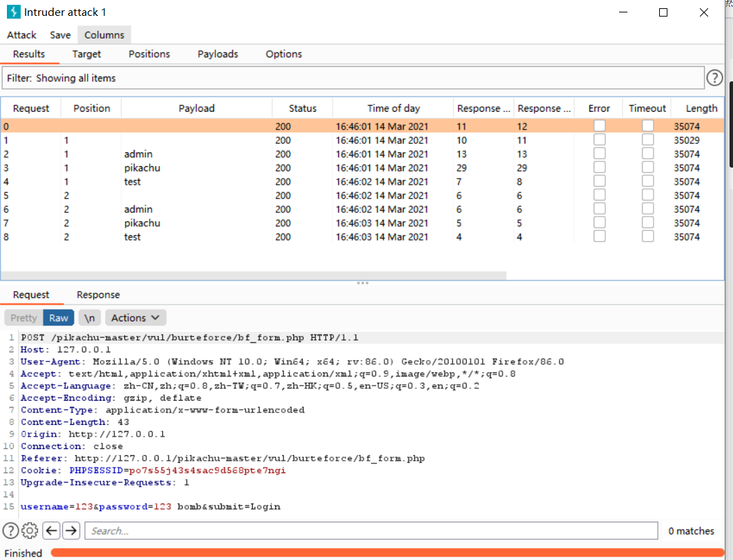This screenshot has height=560, width=733.
Task: Open the filter help question mark icon
Action: coord(714,77)
